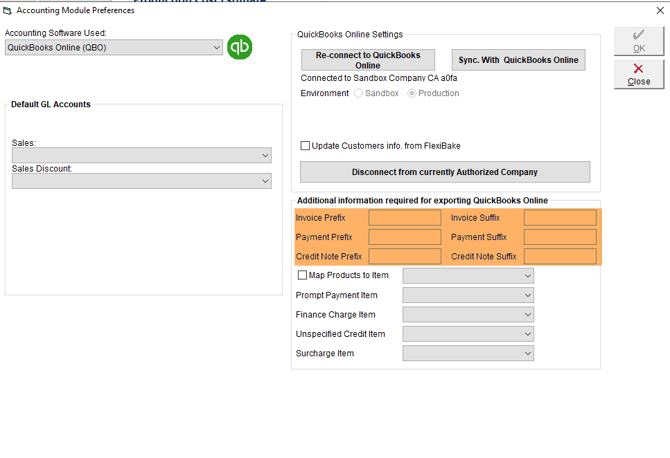670x458 pixels.
Task: Click the Accounting Module Preferences title bar icon
Action: pos(7,10)
